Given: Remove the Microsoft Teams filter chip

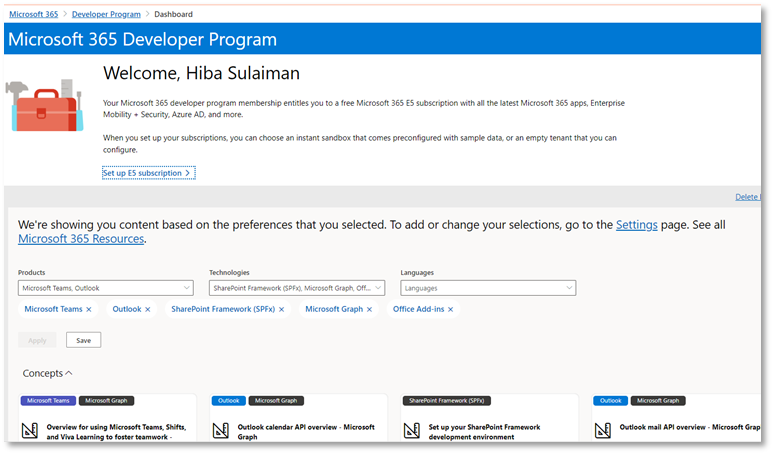Looking at the screenshot, I should click(x=89, y=310).
